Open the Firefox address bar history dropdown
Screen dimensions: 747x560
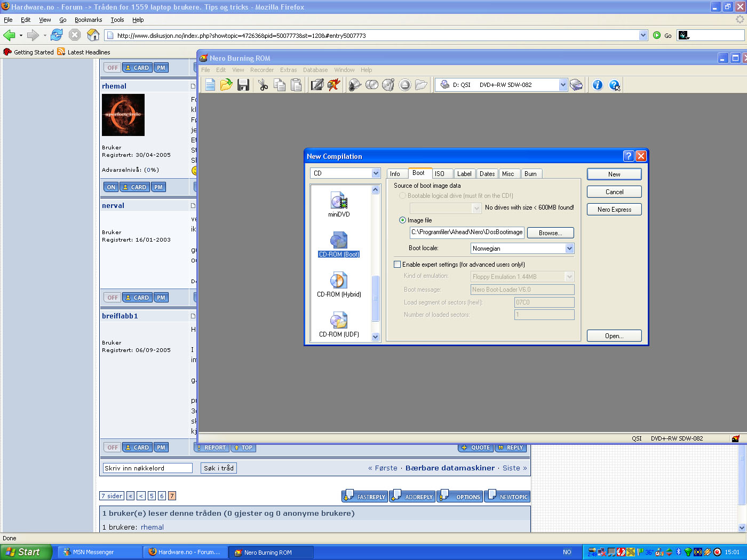[643, 35]
